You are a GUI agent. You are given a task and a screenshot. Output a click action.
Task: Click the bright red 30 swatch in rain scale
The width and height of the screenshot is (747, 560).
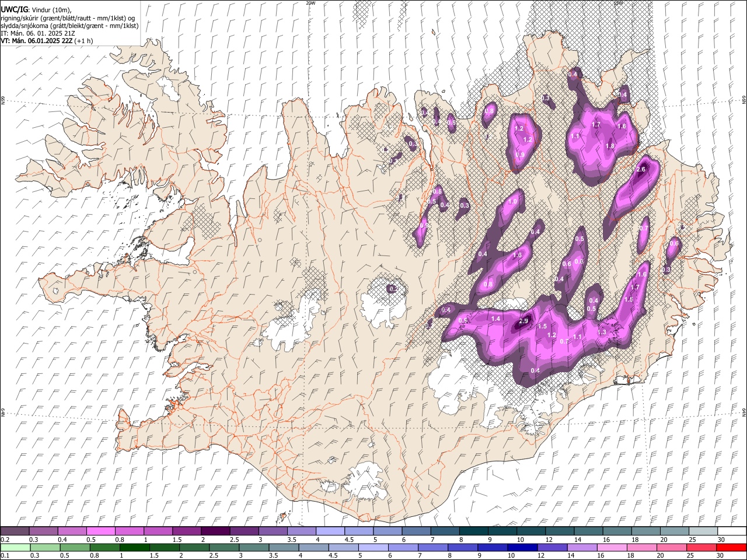tap(731, 547)
